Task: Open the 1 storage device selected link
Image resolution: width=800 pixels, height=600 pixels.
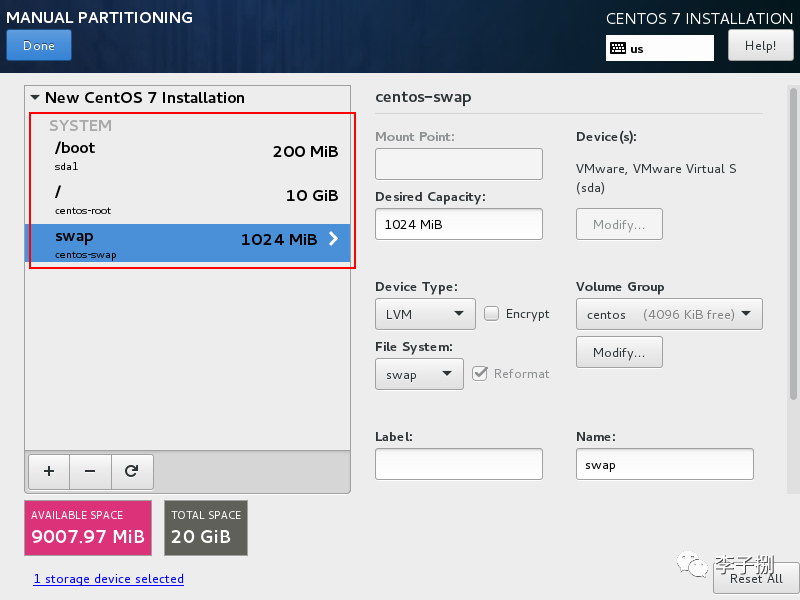Action: coord(108,579)
